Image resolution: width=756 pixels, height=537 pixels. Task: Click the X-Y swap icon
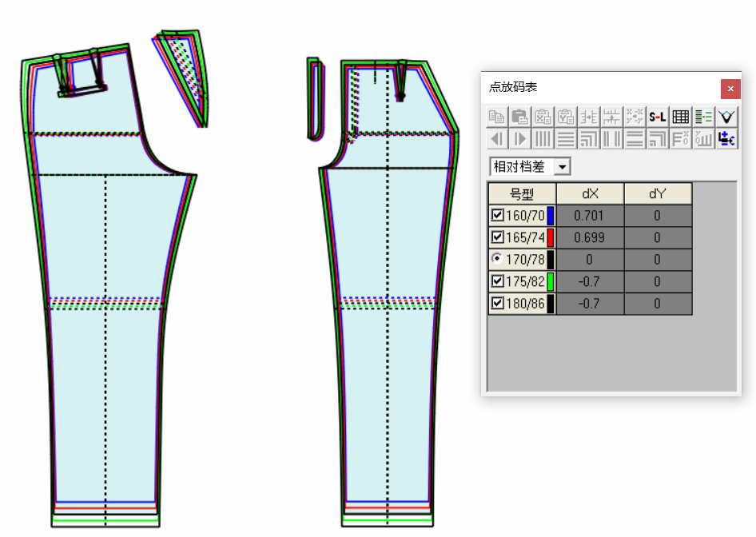pos(635,117)
